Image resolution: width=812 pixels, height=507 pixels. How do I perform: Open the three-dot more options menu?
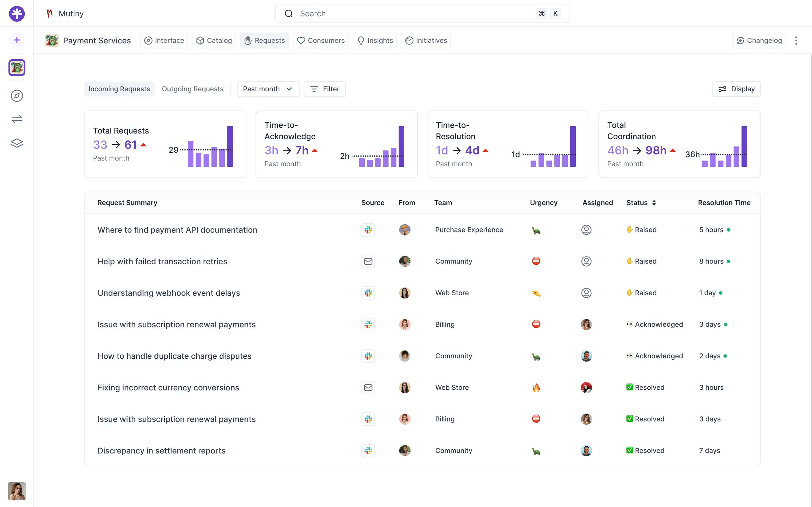click(x=796, y=41)
